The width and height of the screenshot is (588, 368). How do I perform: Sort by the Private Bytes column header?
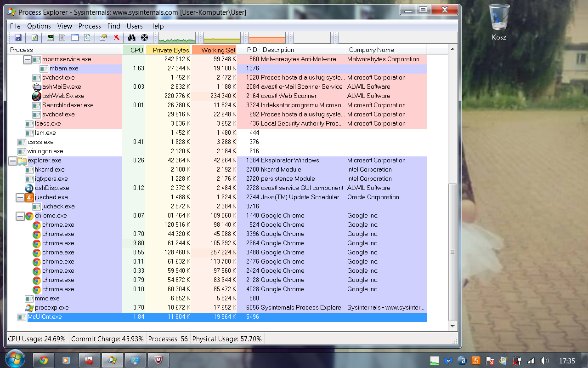coord(169,50)
